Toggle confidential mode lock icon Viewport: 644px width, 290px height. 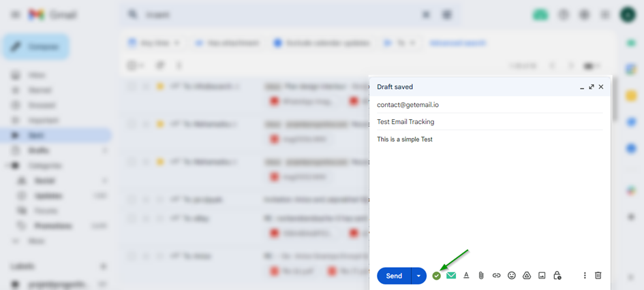[x=557, y=276]
